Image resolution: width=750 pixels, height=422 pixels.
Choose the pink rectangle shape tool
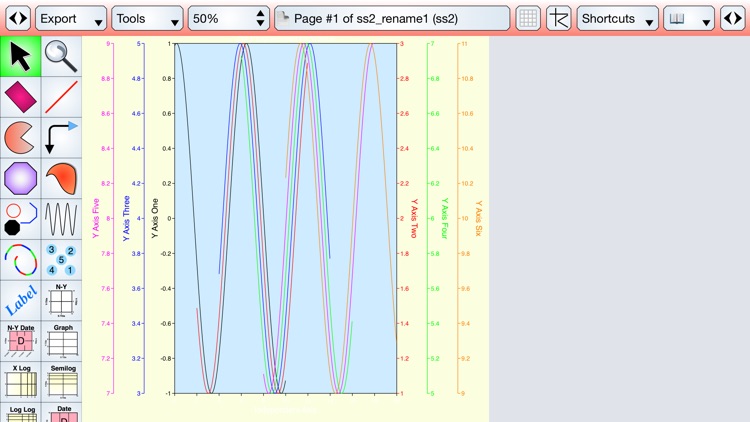tap(21, 97)
